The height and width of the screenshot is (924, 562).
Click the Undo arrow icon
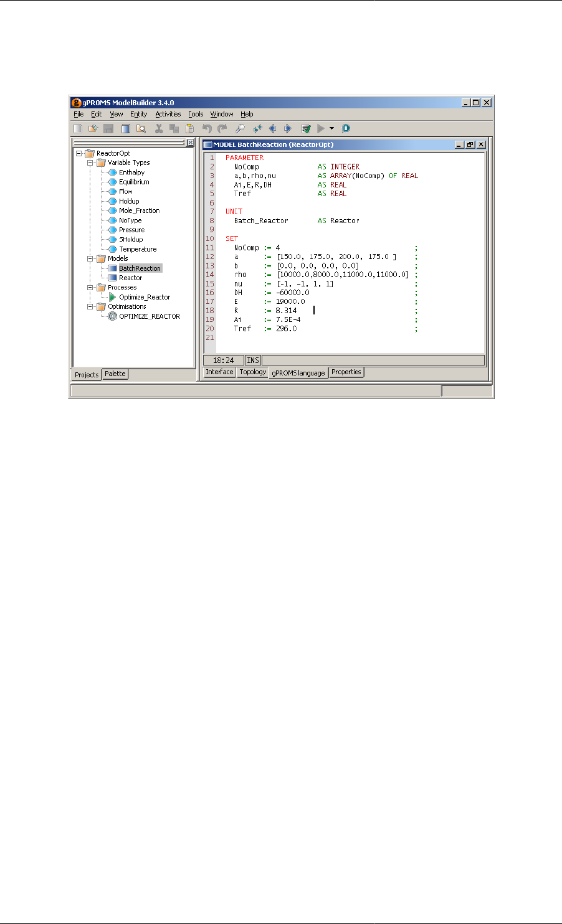point(207,128)
